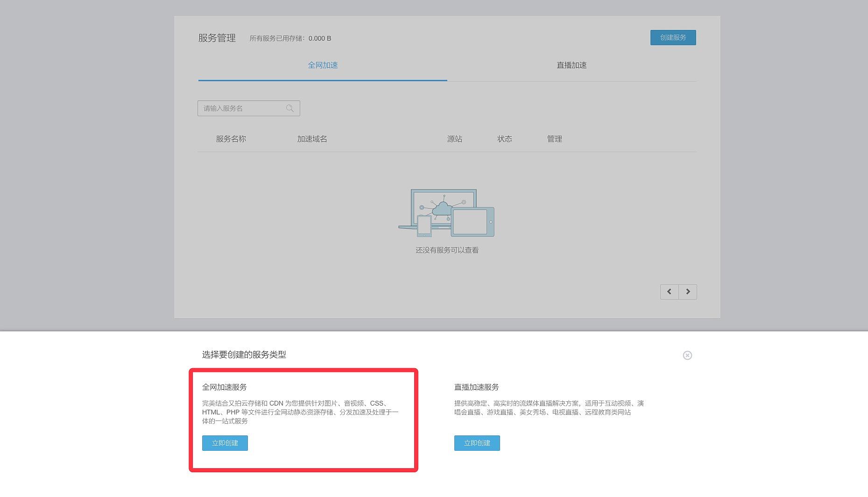Go to previous page with left arrow

[669, 292]
